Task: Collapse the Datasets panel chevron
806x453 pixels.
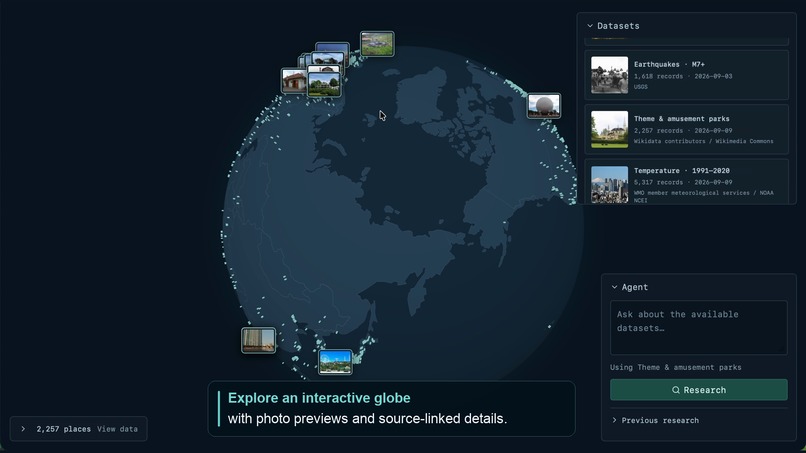Action: 590,26
